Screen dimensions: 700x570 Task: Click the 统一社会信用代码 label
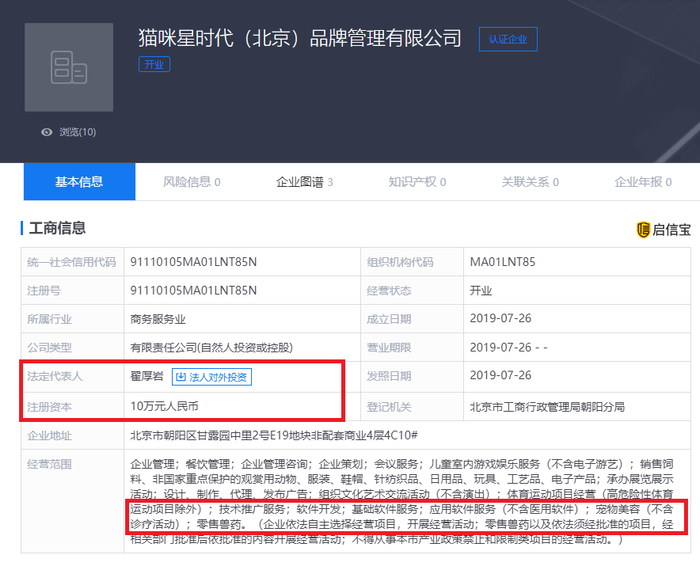(x=71, y=262)
